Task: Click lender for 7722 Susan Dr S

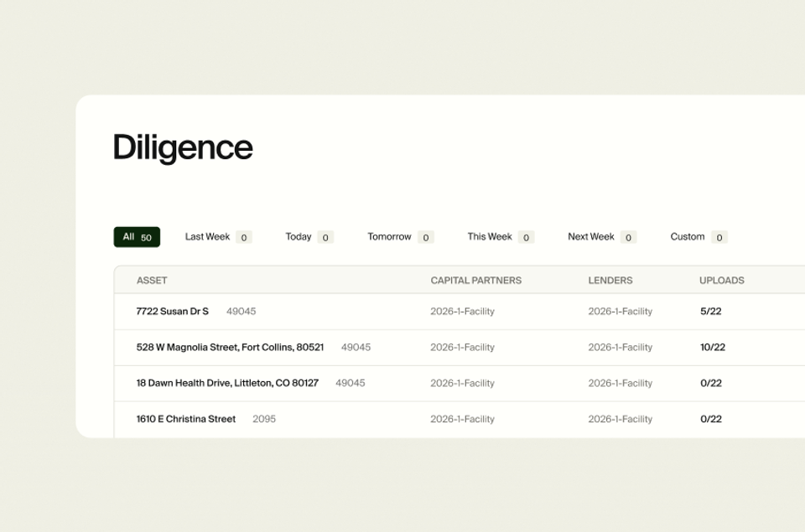Action: (621, 312)
